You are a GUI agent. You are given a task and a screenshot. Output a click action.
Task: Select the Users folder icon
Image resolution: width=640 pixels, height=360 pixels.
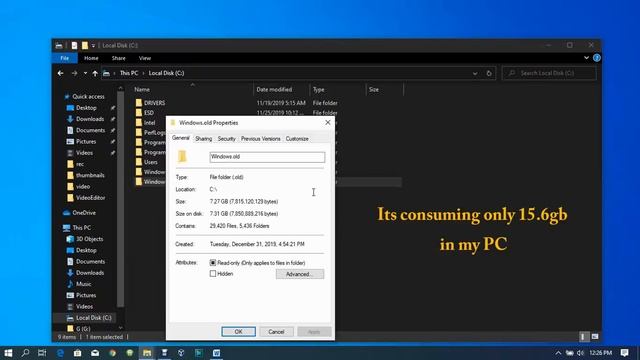click(139, 162)
